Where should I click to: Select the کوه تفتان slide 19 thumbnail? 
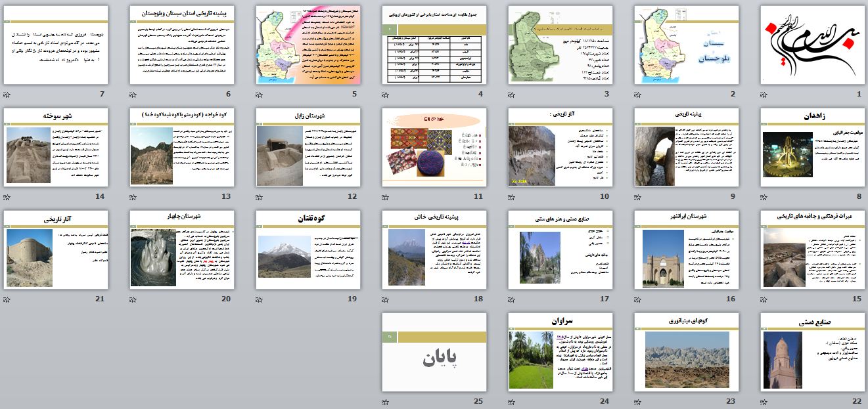308,250
